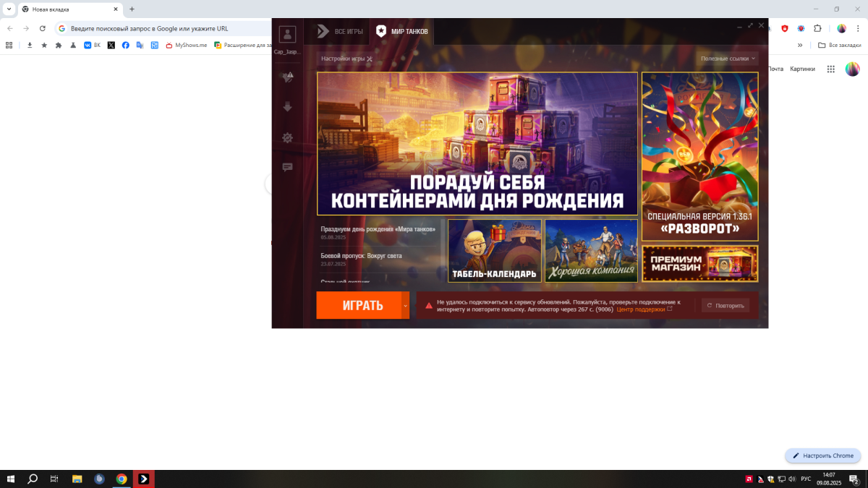Open the Facebook bookmark
The image size is (868, 488).
coord(126,45)
